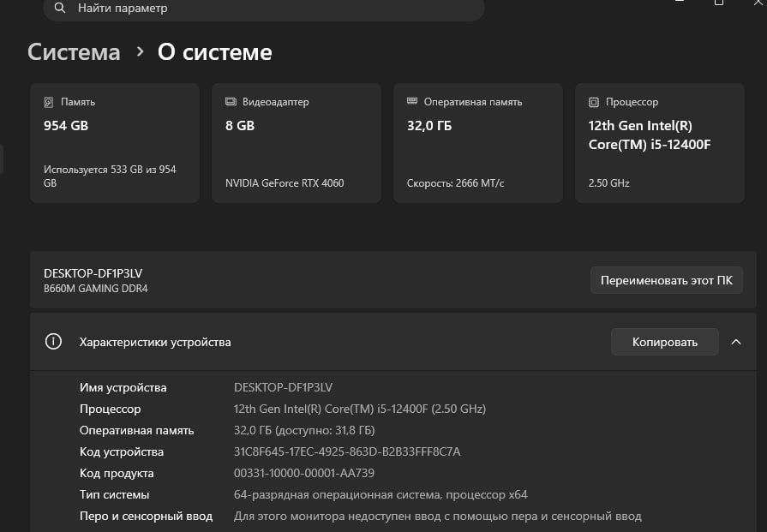The image size is (767, 532).
Task: Select '32,0 ГБ (доступно: 31,8 ГБ)' value
Action: (304, 430)
